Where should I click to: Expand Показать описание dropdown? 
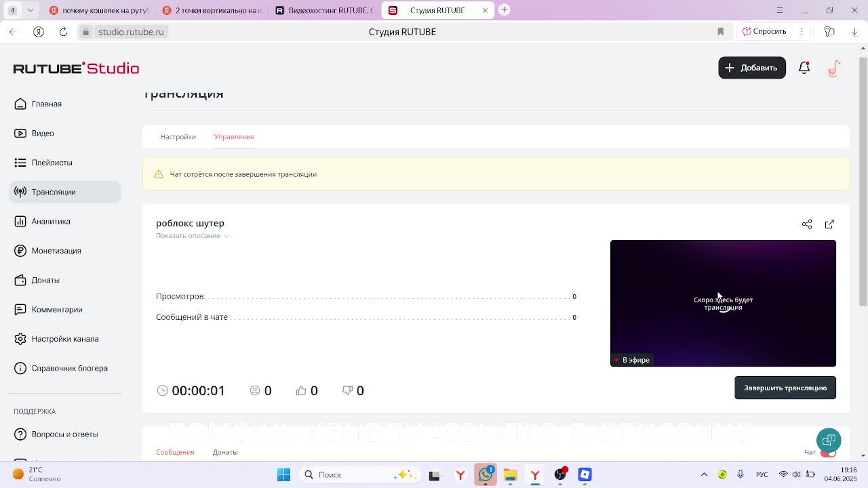click(193, 236)
